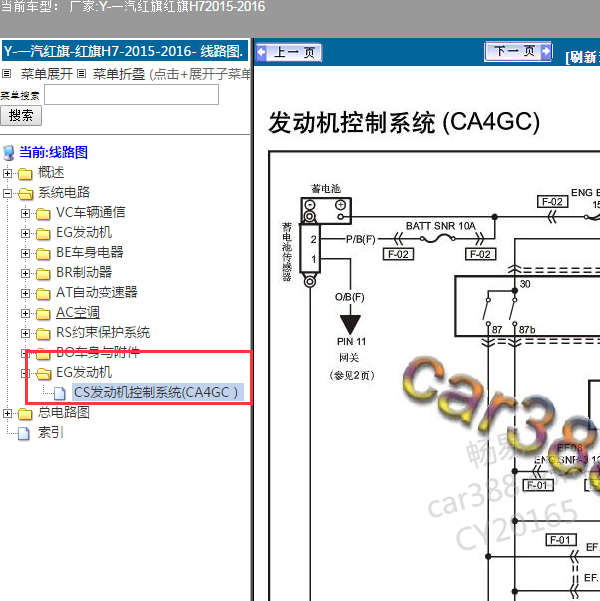Click the AC空调 folder icon
The image size is (600, 601).
[x=43, y=314]
